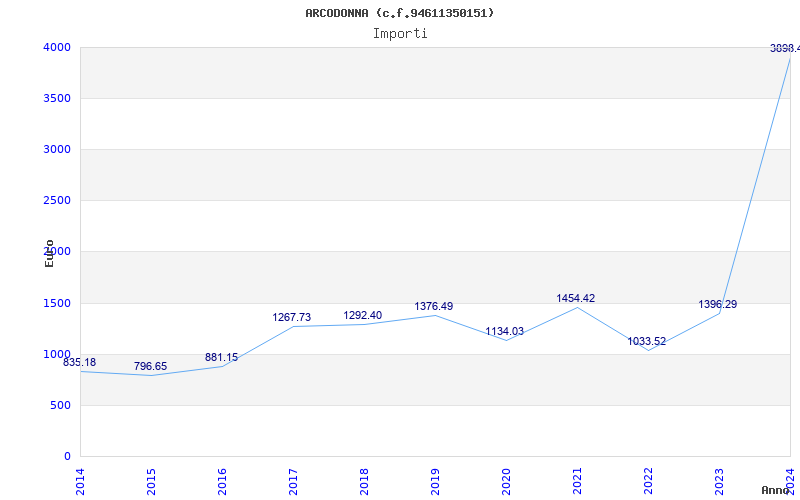Select the 1267.73 data label
The width and height of the screenshot is (800, 500).
(x=291, y=317)
